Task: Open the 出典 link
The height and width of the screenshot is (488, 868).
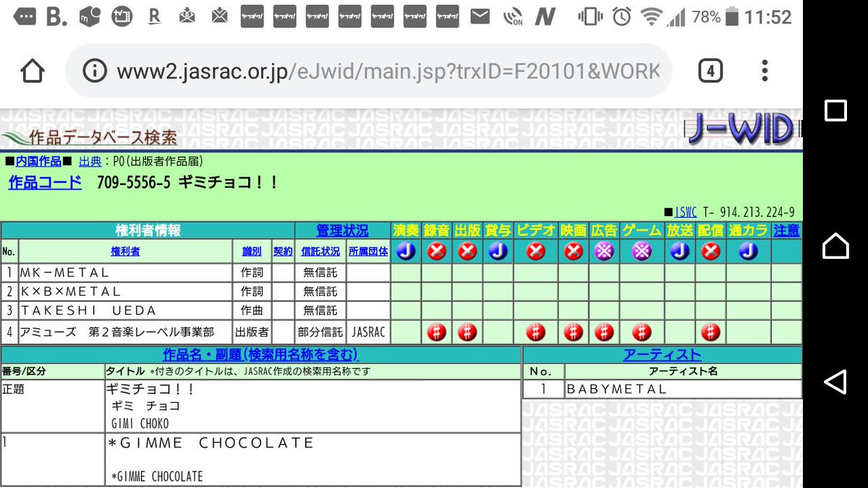Action: coord(90,160)
